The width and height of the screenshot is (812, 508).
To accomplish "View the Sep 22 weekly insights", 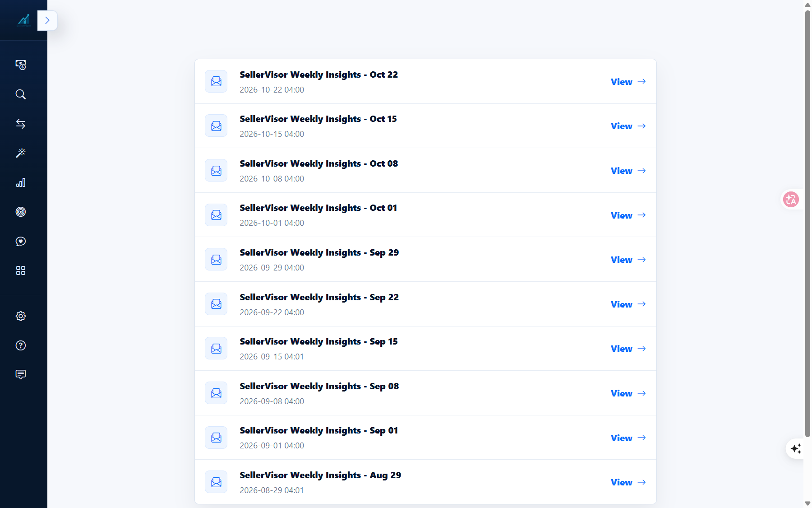I will coord(628,304).
